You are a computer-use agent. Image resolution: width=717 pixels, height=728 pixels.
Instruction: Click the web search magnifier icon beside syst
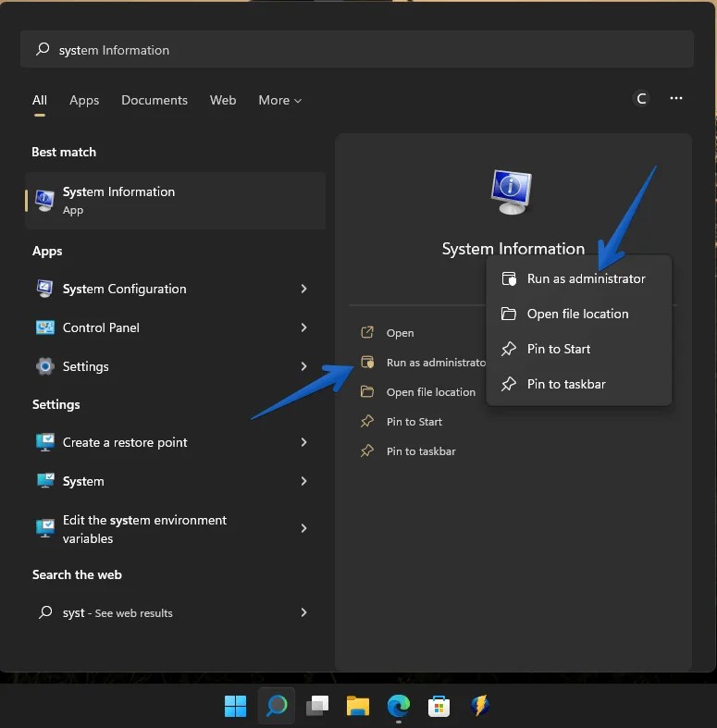45,612
